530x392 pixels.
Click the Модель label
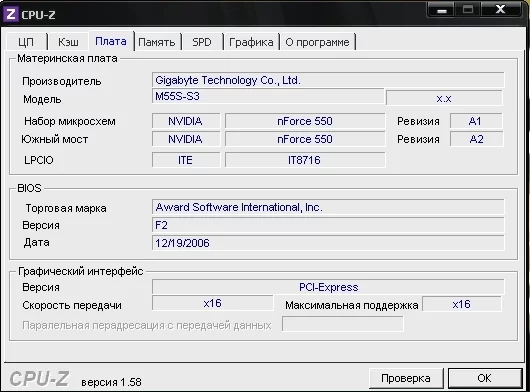pos(42,99)
